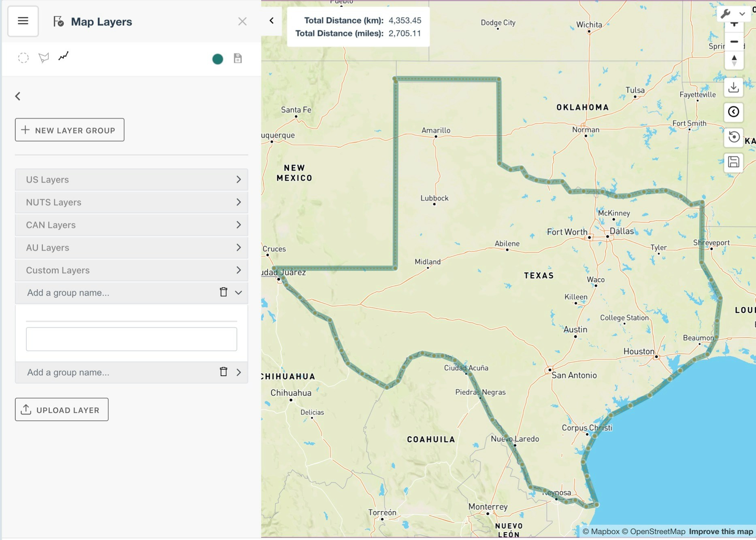The width and height of the screenshot is (756, 540).
Task: Click the Austin city label
Action: coord(575,330)
